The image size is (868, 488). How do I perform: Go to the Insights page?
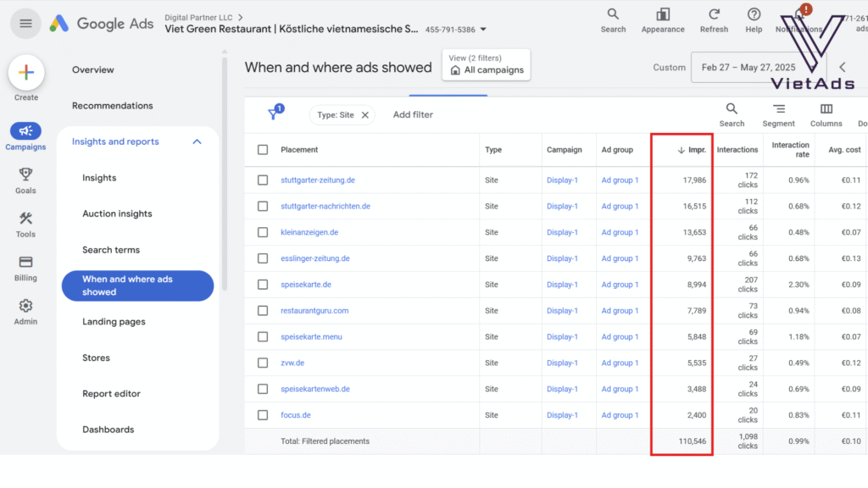coord(99,178)
